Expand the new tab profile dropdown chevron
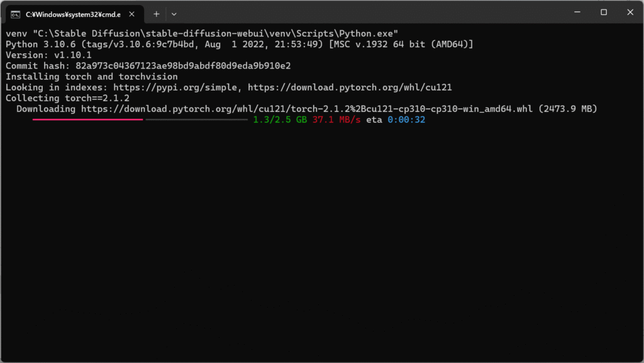Viewport: 644px width, 363px height. pos(174,14)
